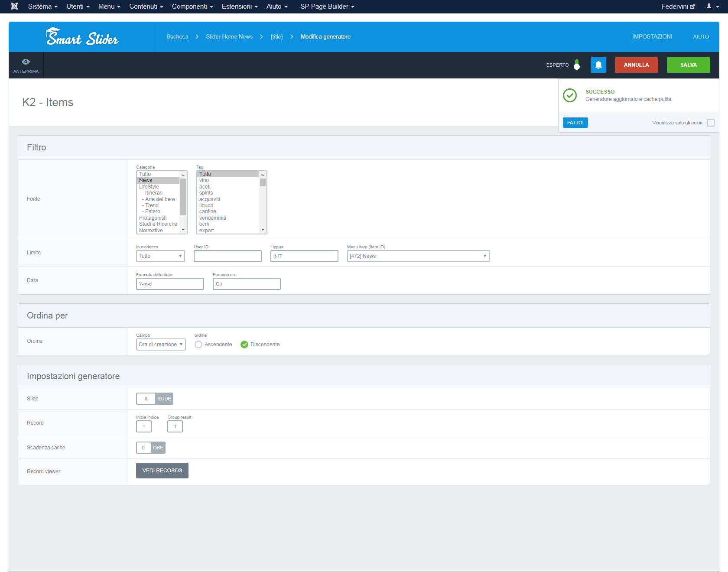Click the Vedi Records button
The width and height of the screenshot is (728, 572).
point(162,471)
